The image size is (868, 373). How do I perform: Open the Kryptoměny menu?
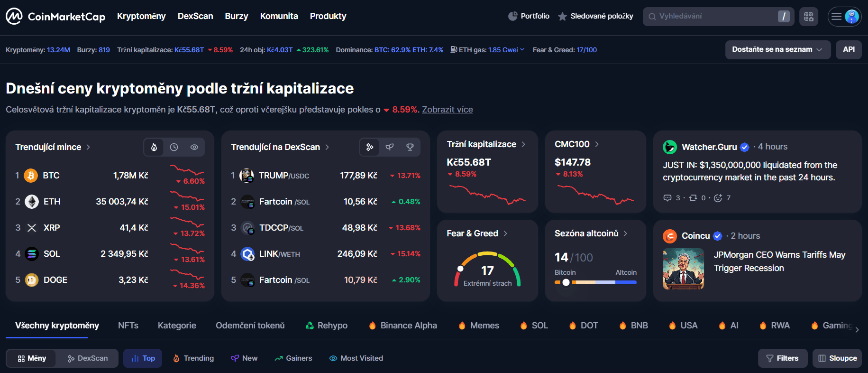pyautogui.click(x=141, y=16)
